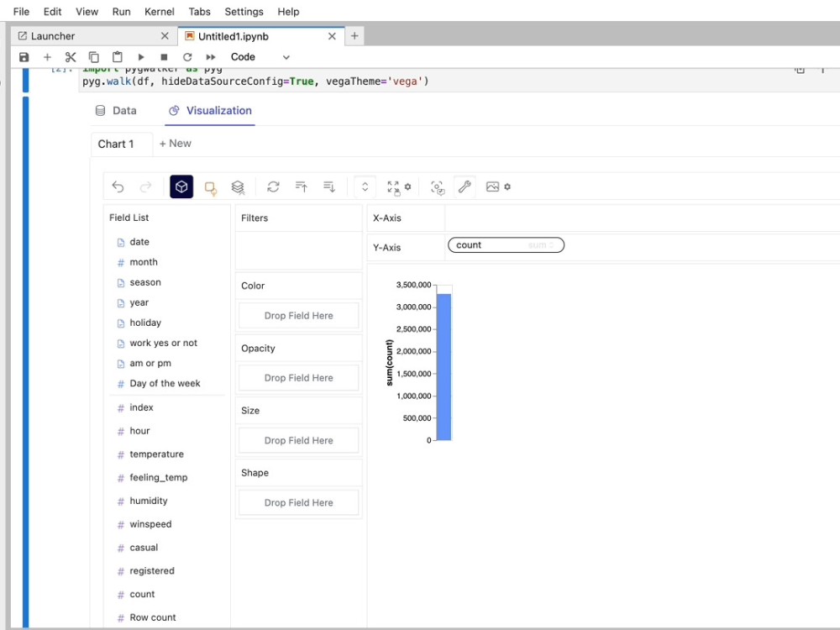Open the View menu
Image resolution: width=840 pixels, height=630 pixels.
coord(87,11)
